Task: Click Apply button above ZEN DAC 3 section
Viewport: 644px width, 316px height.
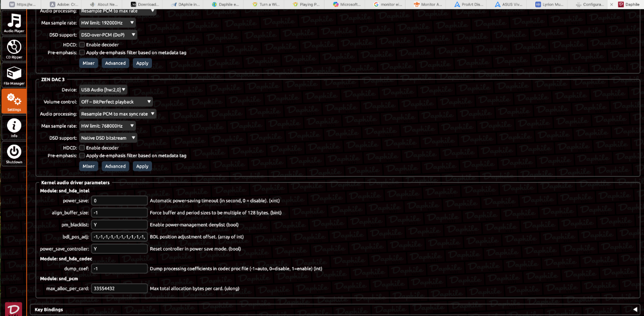Action: point(142,63)
